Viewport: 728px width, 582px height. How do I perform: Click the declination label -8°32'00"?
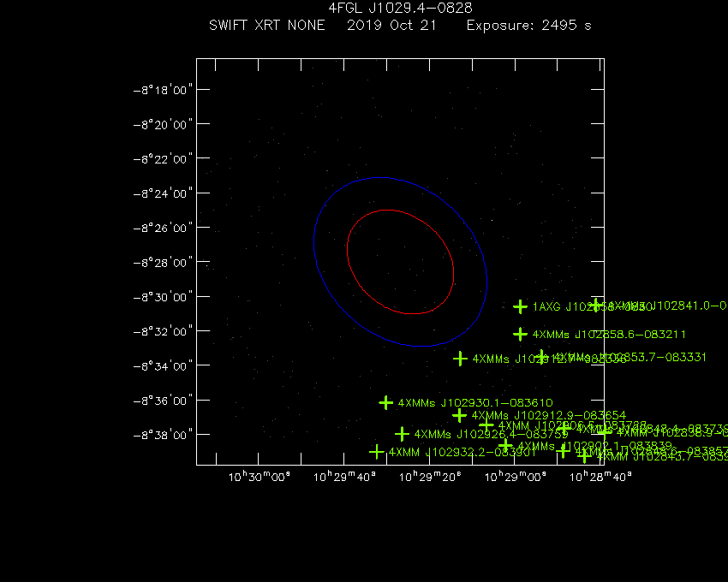pos(163,331)
